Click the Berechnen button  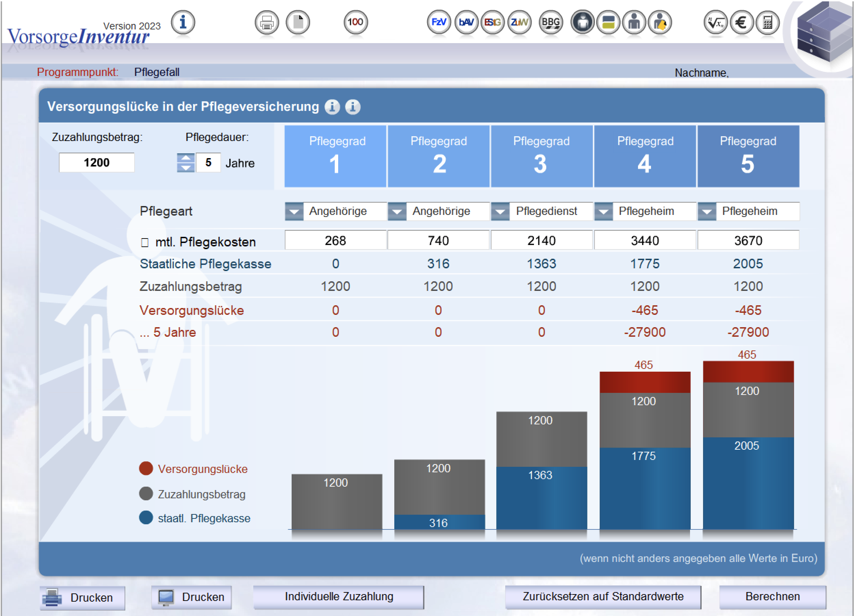(x=773, y=596)
